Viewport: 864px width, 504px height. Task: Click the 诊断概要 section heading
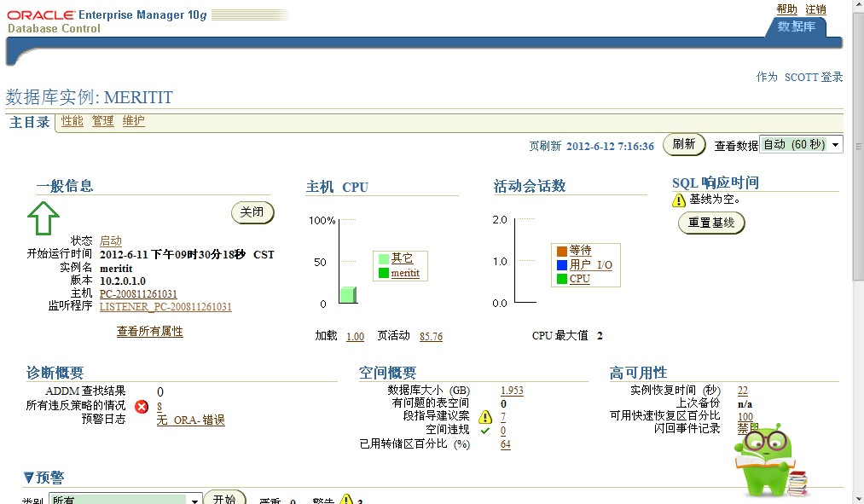[55, 373]
